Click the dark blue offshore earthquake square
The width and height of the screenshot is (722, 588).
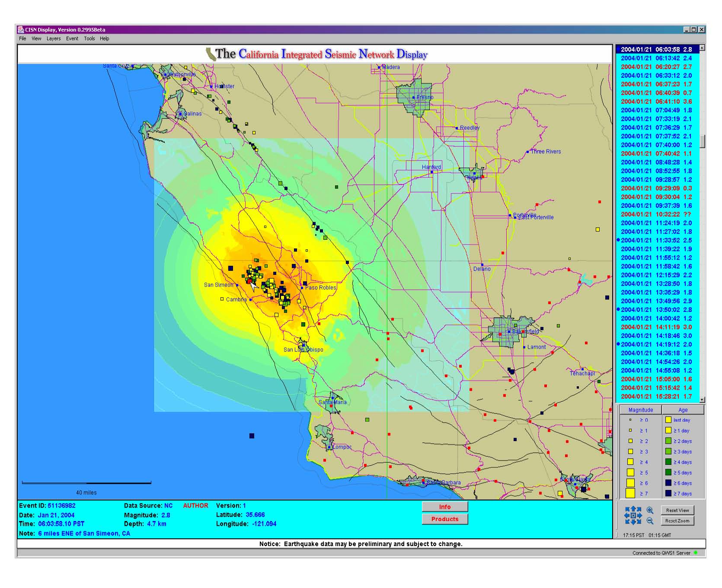[252, 436]
